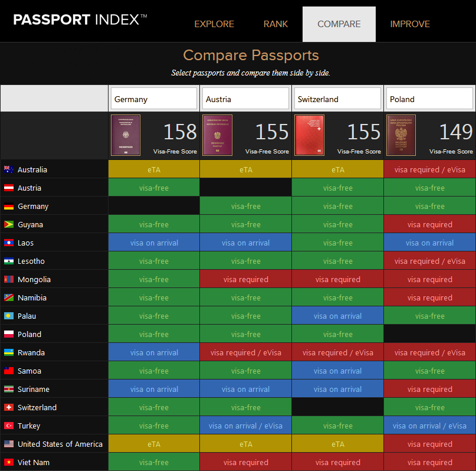Go to the Improve tab
This screenshot has width=476, height=471.
410,24
